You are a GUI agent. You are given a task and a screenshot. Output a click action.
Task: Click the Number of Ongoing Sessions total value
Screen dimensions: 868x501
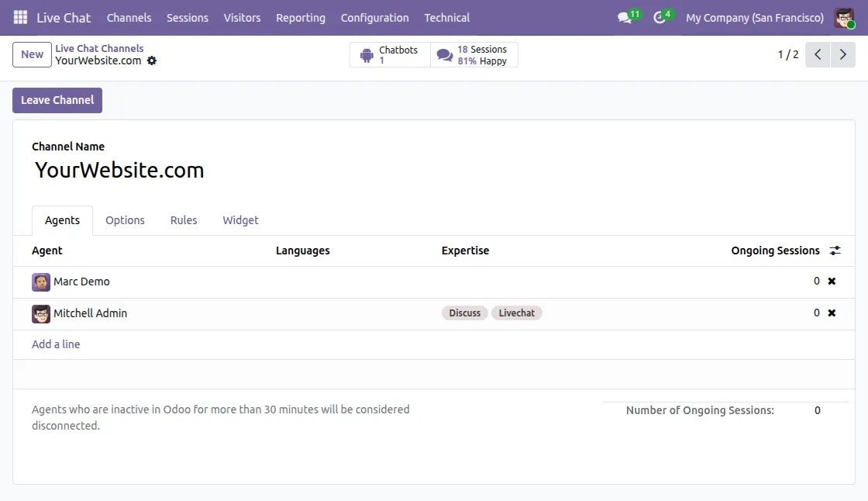818,411
